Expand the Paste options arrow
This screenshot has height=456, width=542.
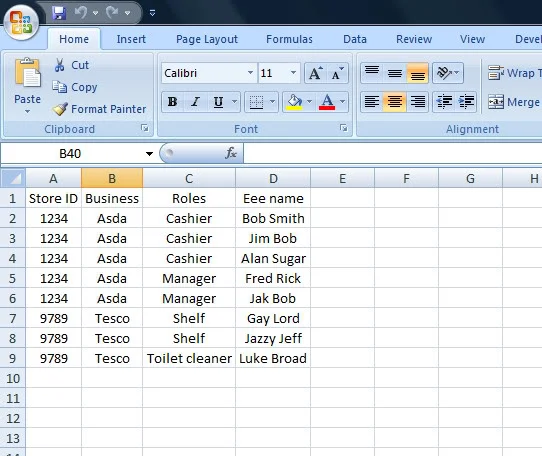pyautogui.click(x=27, y=111)
